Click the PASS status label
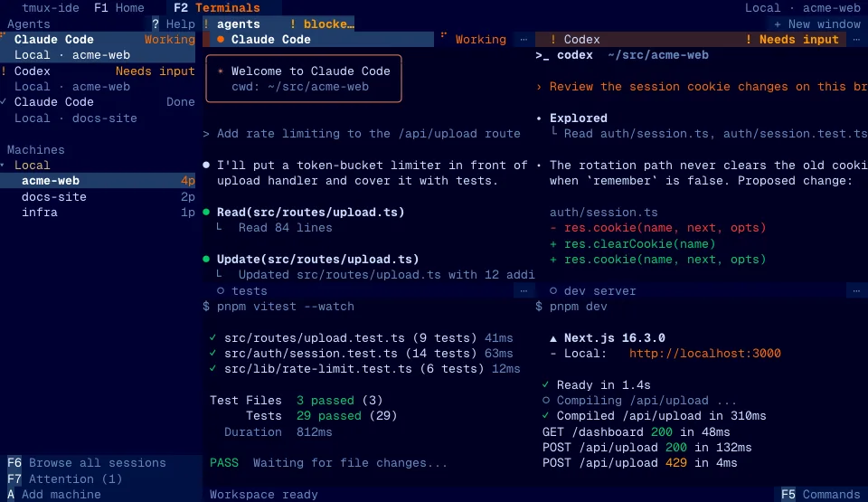 coord(224,463)
